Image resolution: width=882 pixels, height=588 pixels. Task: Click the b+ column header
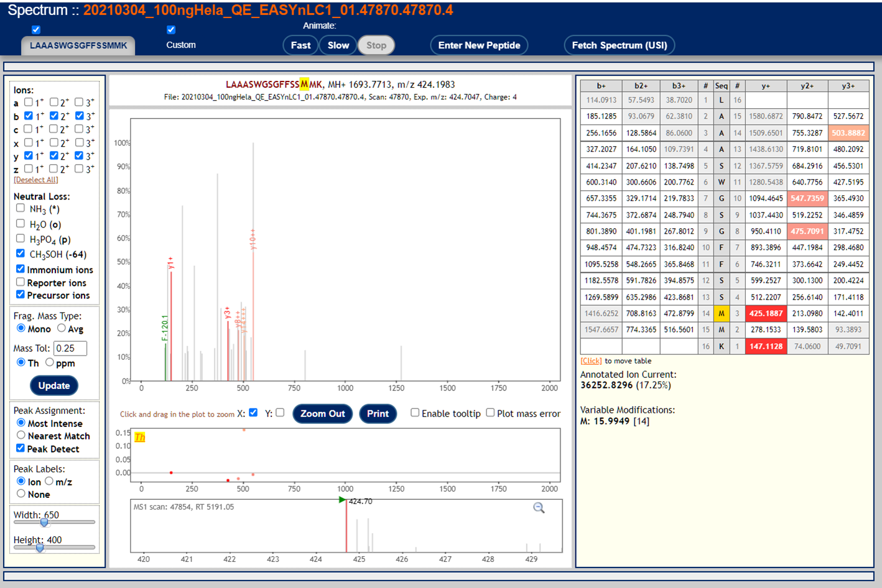(601, 86)
